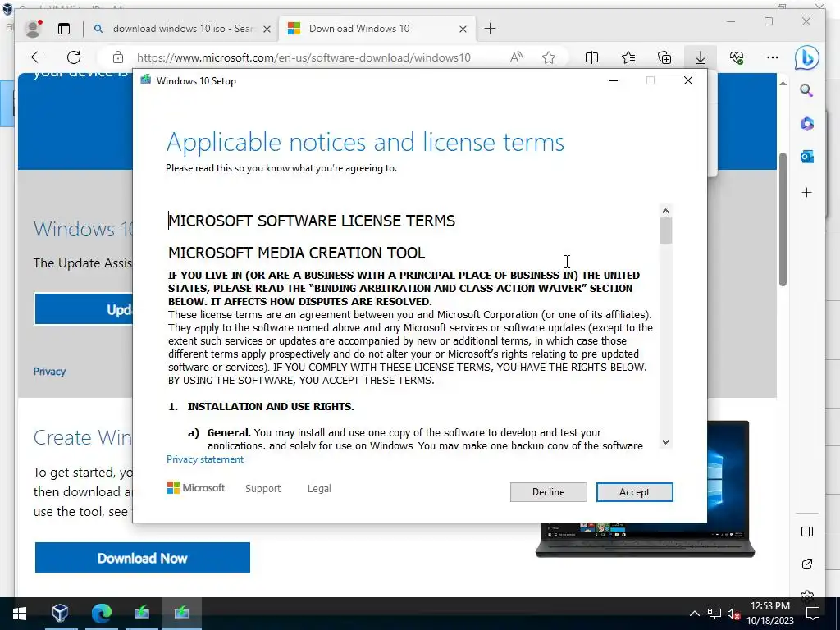The width and height of the screenshot is (840, 630).
Task: Switch to active Windows 10 Setup taskbar item
Action: [182, 614]
